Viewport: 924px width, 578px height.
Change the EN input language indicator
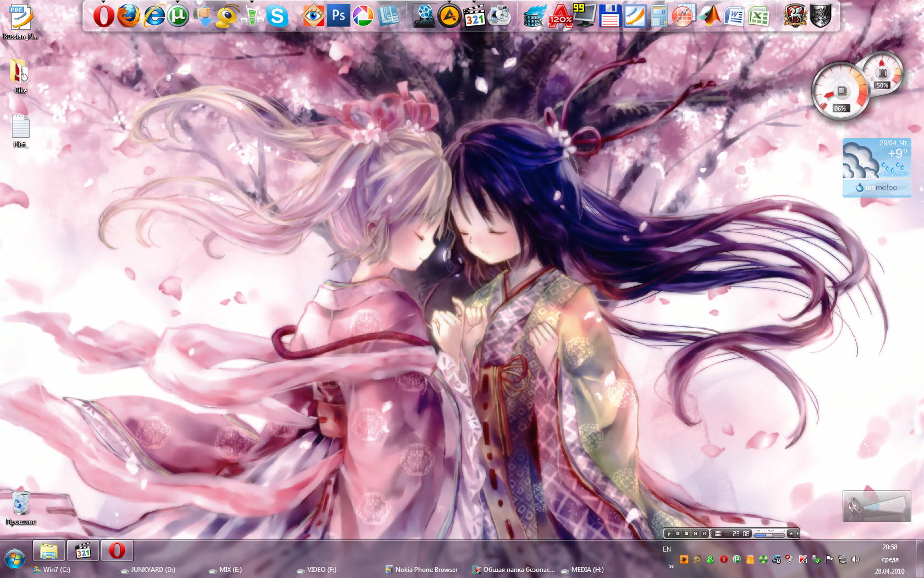[x=667, y=549]
